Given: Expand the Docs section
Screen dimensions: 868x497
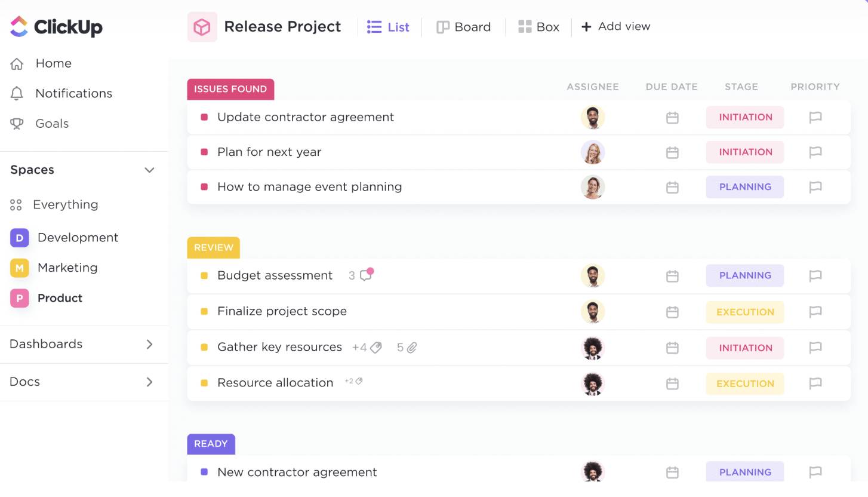Looking at the screenshot, I should tap(149, 382).
